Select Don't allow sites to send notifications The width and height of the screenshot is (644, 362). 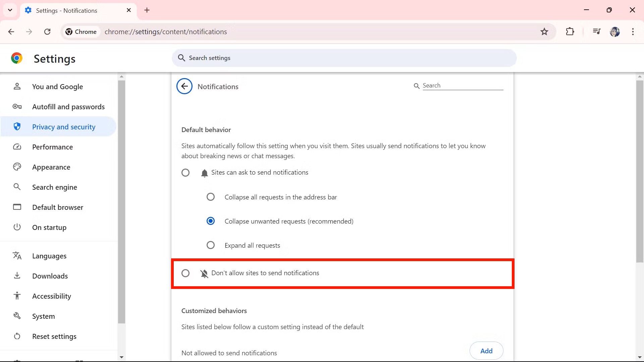coord(185,273)
